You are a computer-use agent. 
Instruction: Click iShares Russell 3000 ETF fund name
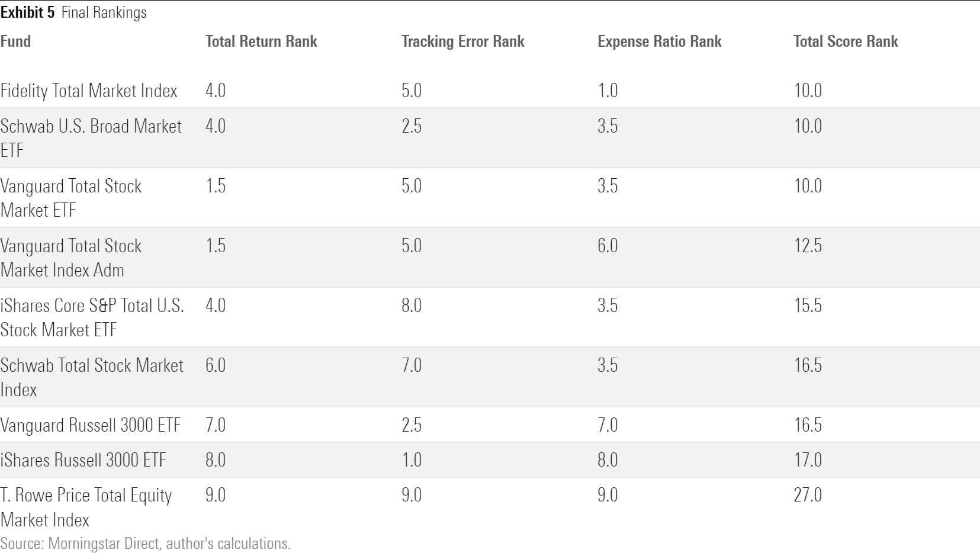[x=83, y=460]
